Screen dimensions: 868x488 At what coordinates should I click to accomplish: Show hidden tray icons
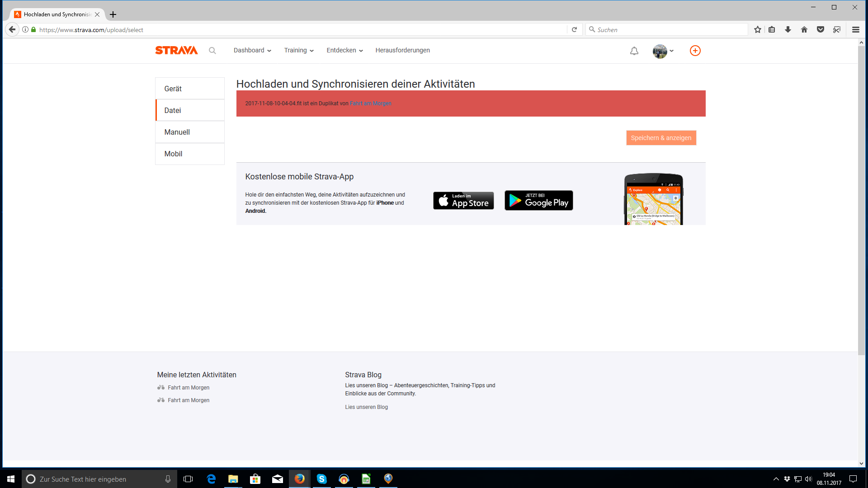[776, 479]
